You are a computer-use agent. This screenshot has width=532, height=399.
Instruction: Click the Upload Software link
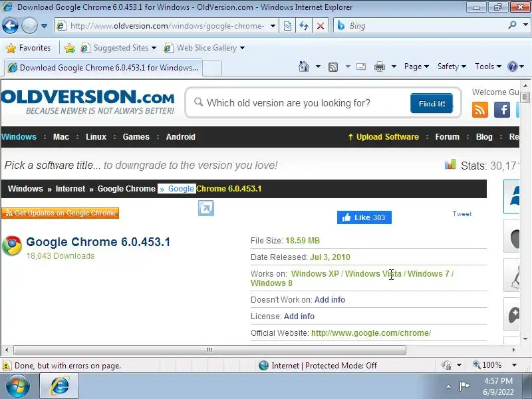(384, 137)
